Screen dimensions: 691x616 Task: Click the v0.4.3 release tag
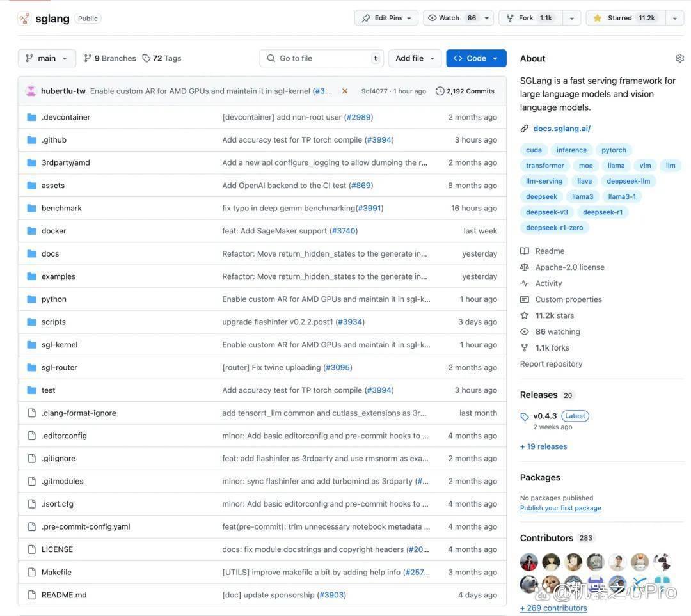[x=544, y=416]
